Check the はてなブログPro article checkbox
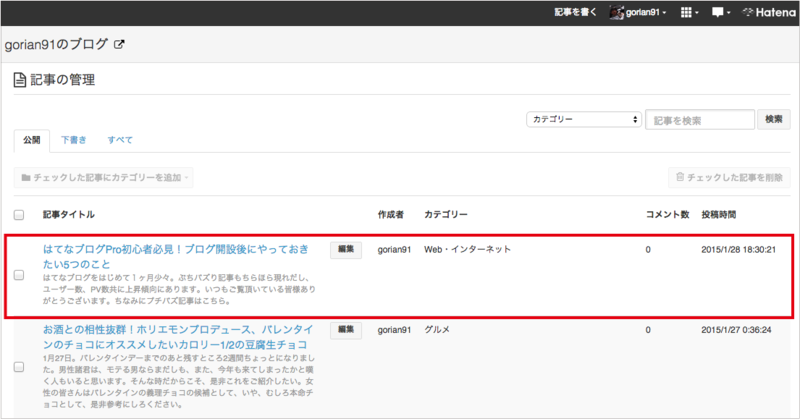The width and height of the screenshot is (800, 419). (19, 275)
